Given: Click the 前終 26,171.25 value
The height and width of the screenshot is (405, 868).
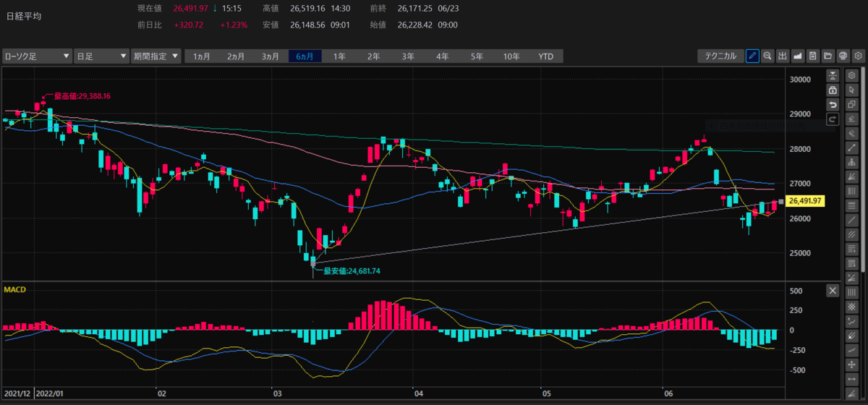Looking at the screenshot, I should coord(415,9).
